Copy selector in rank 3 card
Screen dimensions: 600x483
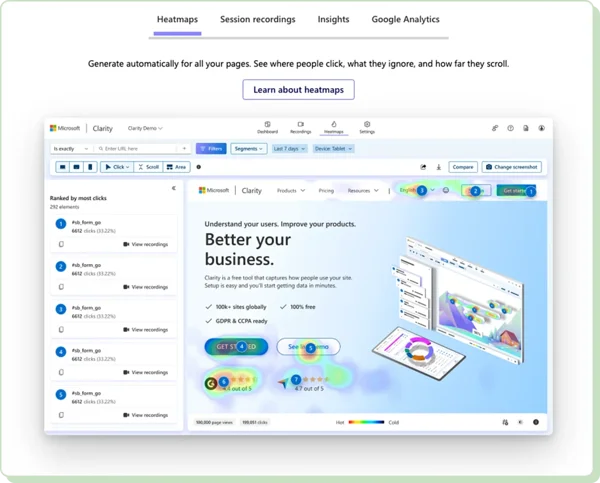click(x=61, y=330)
